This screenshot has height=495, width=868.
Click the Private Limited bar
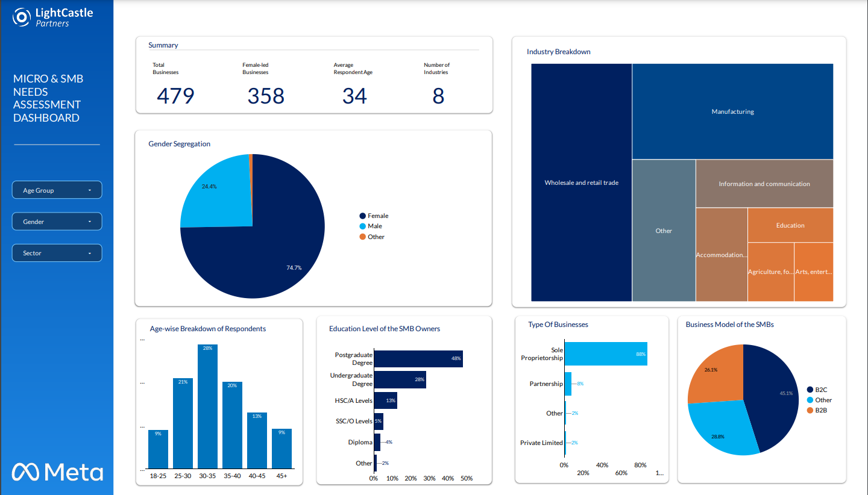tap(565, 443)
